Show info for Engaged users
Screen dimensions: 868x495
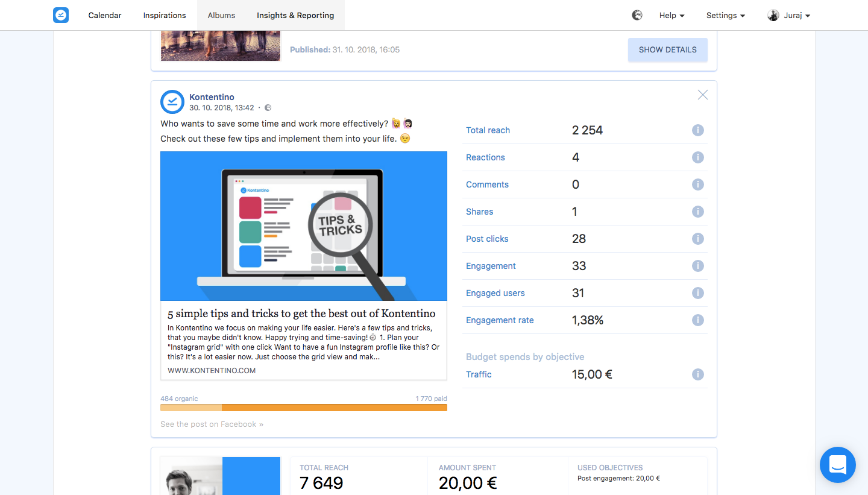point(698,293)
